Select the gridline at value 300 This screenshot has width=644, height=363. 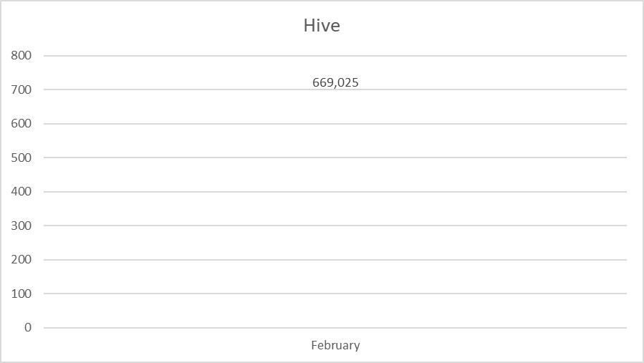[x=335, y=226]
